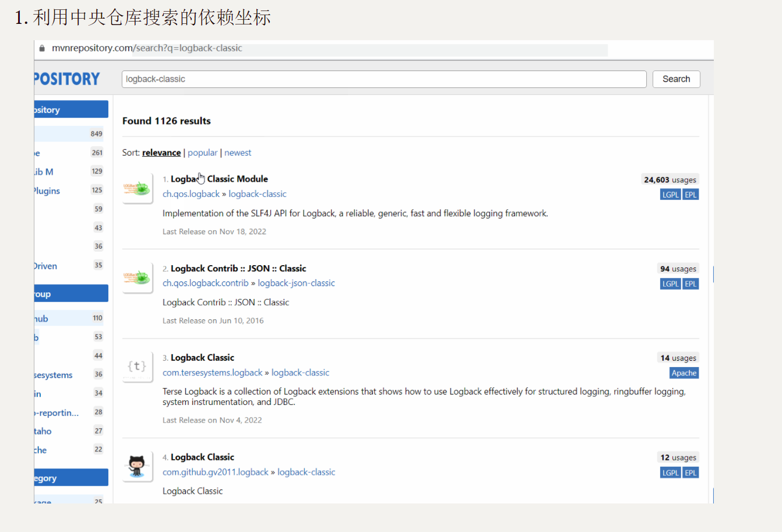782x532 pixels.
Task: Click the Logback Classic Module logo icon
Action: pyautogui.click(x=137, y=188)
